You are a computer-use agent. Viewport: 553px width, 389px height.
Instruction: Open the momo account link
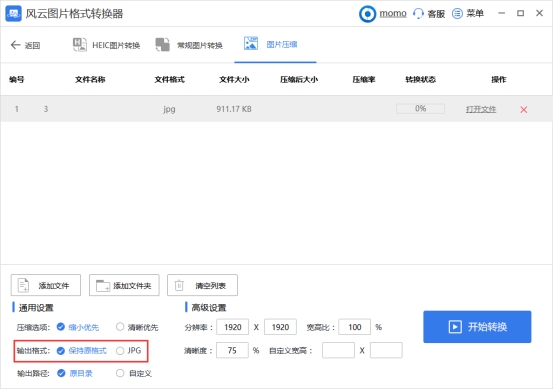click(393, 13)
